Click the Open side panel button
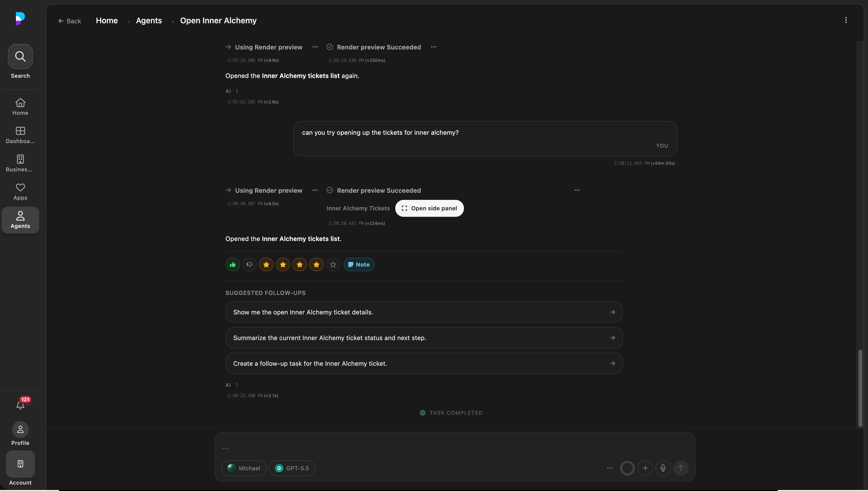 [429, 208]
